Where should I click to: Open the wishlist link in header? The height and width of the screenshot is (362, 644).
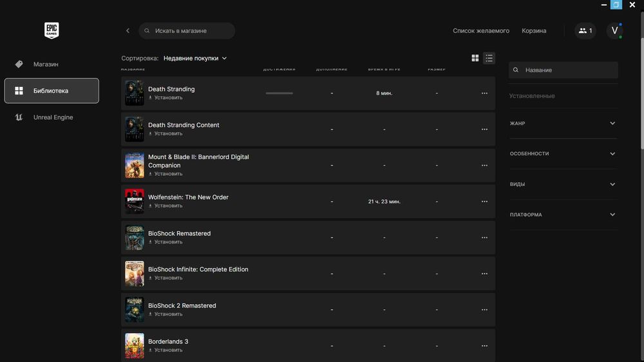click(480, 31)
